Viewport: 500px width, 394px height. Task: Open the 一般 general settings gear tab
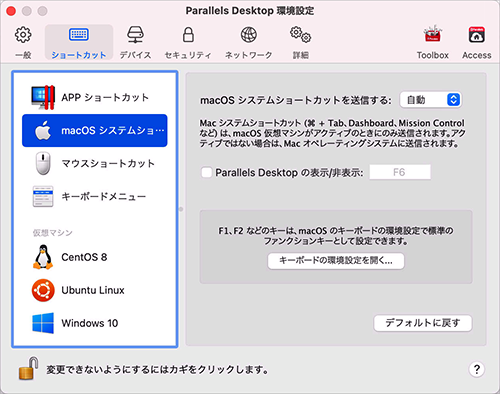(x=23, y=42)
